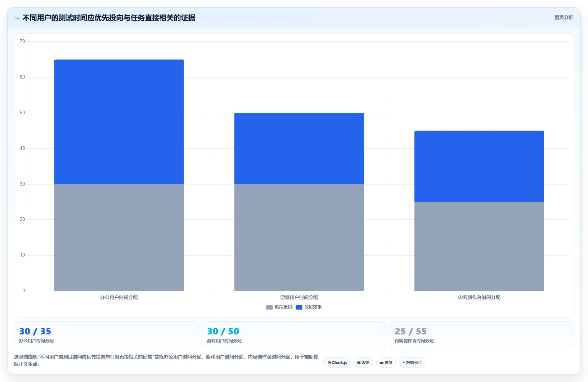Click the y-axis tick label 10
This screenshot has width=588, height=382.
pos(22,255)
